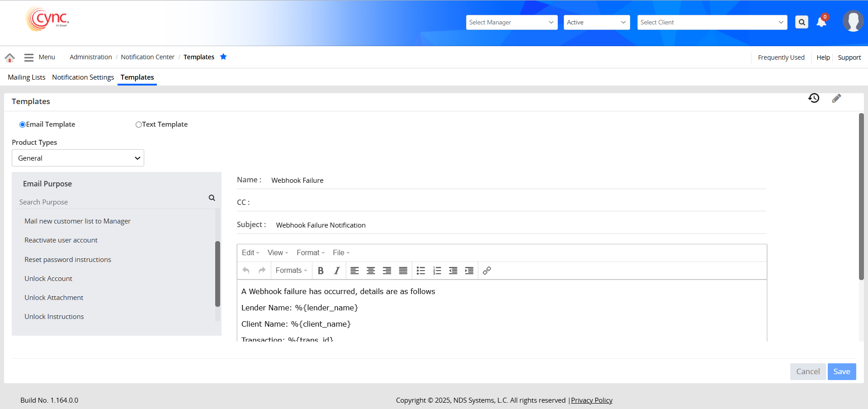Open the Privacy Policy link
The image size is (868, 409).
(591, 400)
